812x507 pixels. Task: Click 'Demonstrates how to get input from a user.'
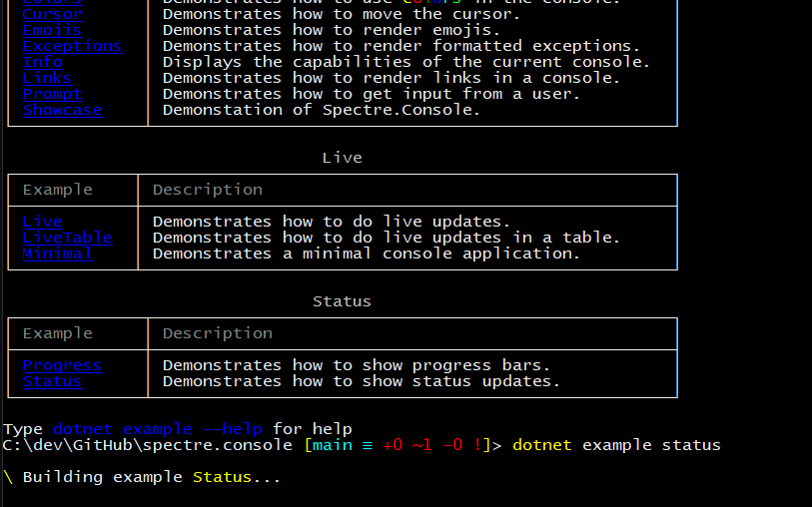[x=372, y=94]
